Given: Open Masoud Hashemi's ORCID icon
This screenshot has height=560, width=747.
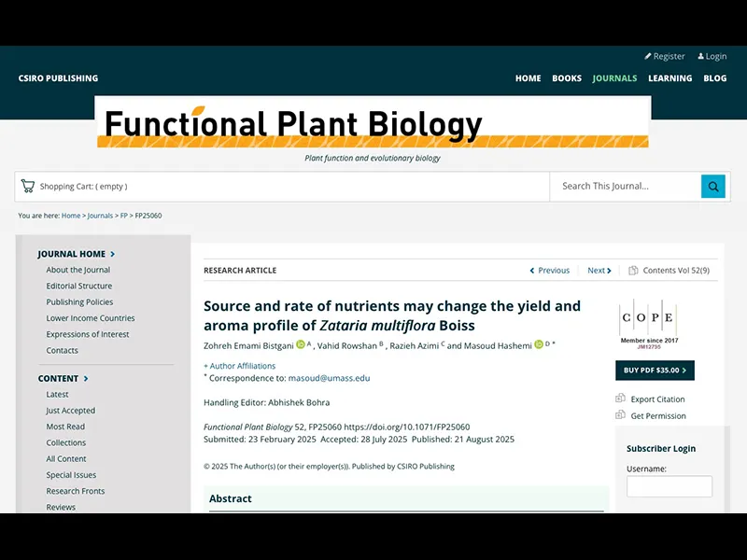Looking at the screenshot, I should tap(539, 345).
